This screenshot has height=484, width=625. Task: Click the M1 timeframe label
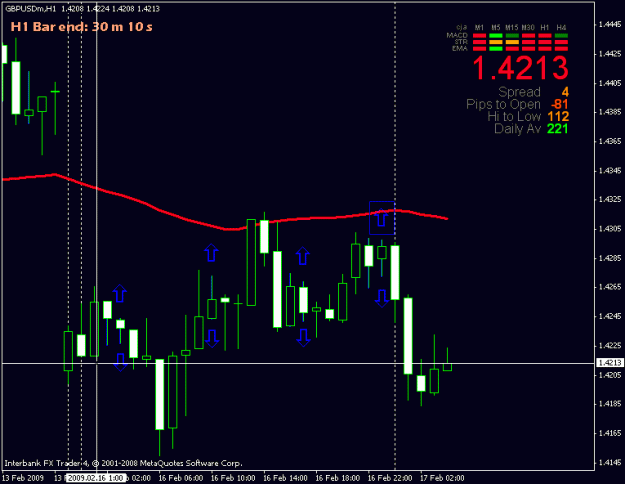pos(479,28)
